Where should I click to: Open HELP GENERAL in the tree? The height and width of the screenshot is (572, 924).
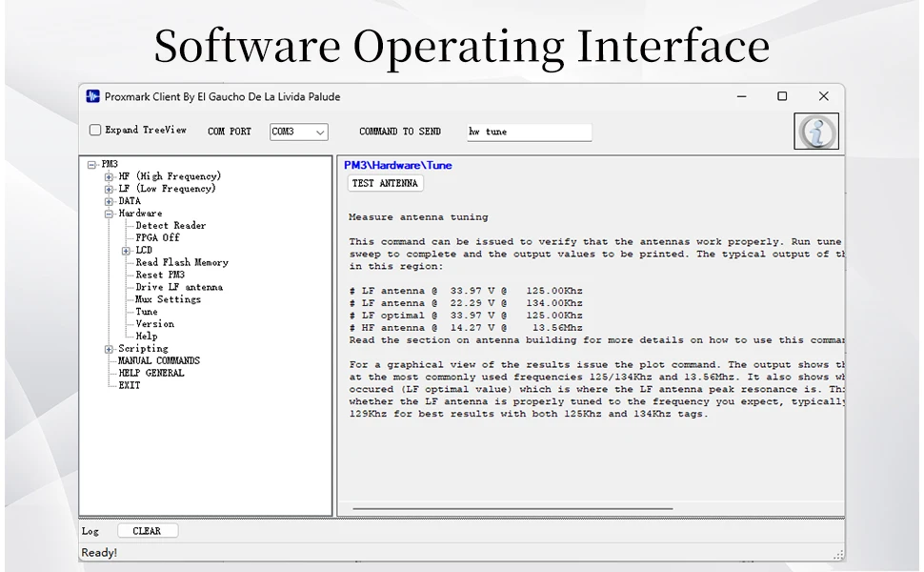[x=151, y=373]
